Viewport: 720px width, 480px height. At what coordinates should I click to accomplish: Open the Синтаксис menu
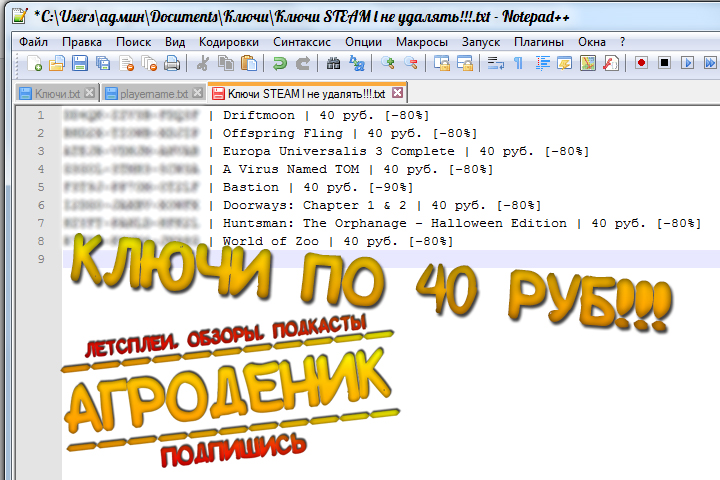(302, 42)
